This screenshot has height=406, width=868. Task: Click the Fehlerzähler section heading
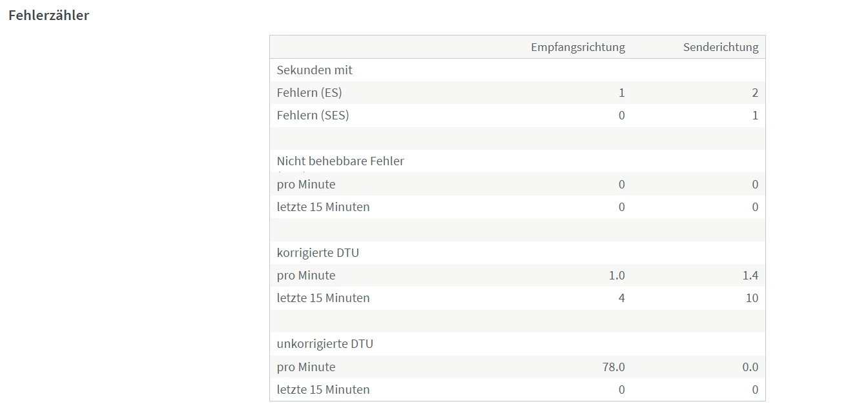click(48, 15)
